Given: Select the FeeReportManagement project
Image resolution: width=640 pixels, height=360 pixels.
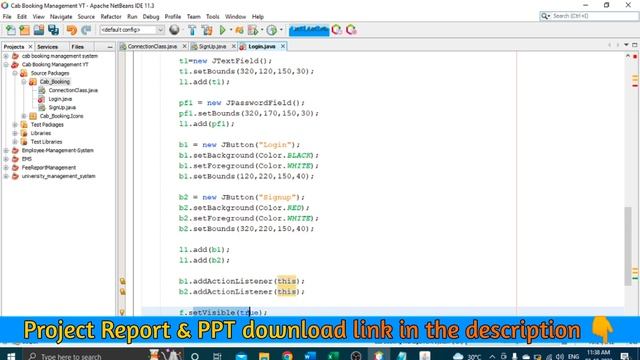Looking at the screenshot, I should (x=49, y=167).
